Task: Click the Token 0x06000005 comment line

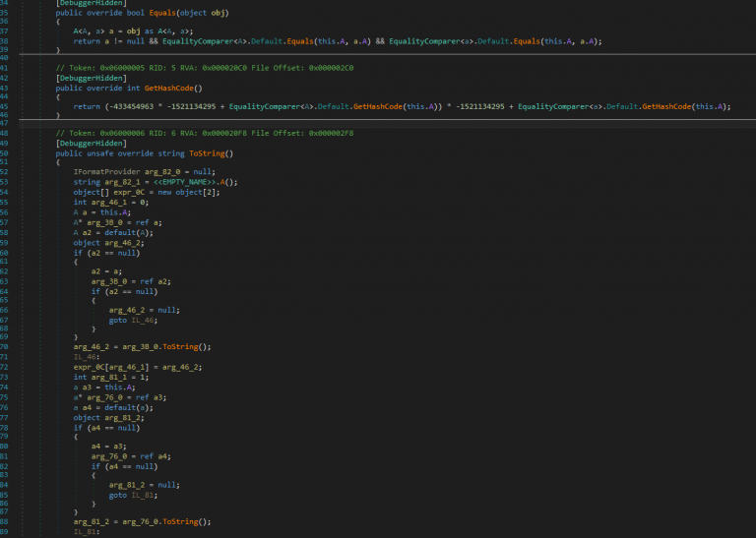Action: pos(189,68)
